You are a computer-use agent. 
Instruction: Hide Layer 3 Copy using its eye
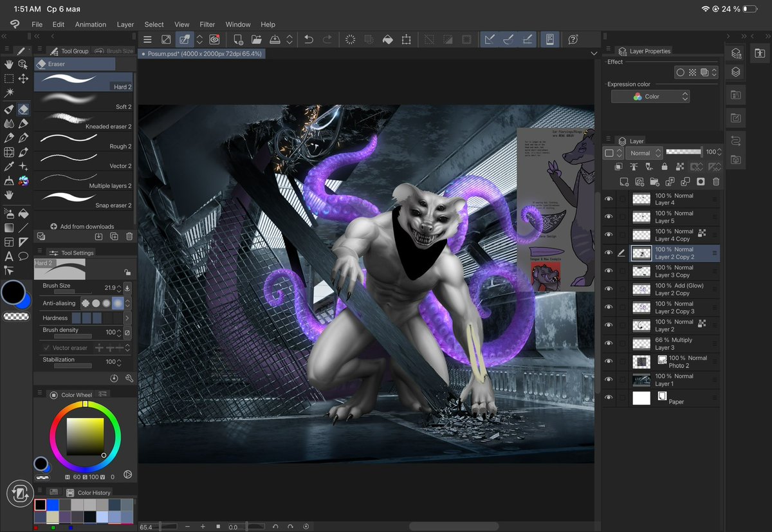[x=609, y=271]
